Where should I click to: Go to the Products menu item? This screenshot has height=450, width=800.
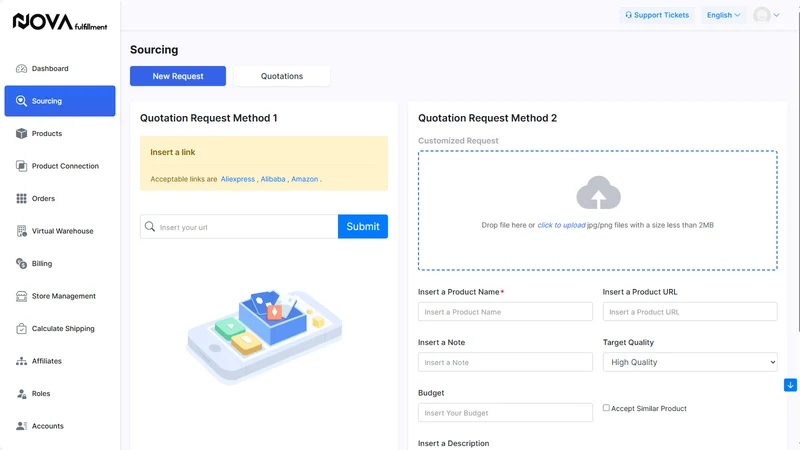60,134
